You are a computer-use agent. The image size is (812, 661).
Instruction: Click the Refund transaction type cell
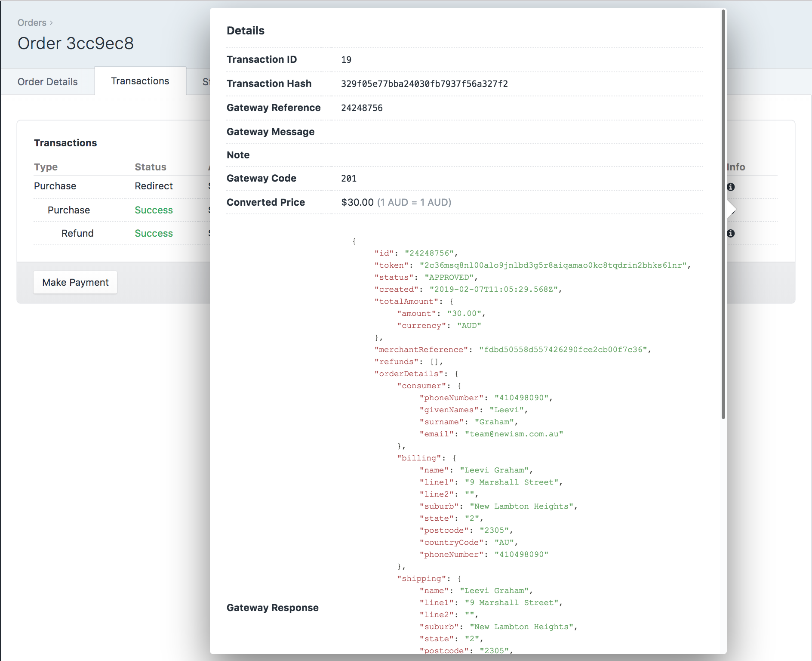(x=77, y=233)
